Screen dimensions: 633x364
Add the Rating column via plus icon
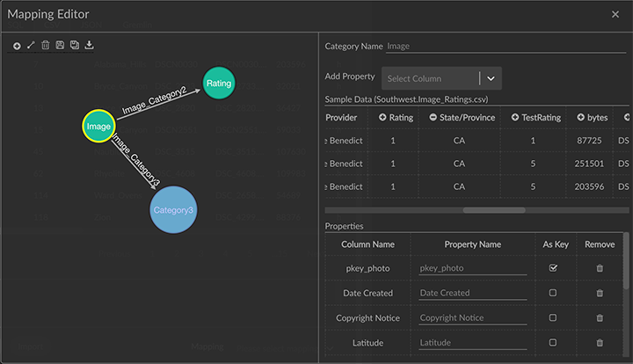(x=382, y=118)
